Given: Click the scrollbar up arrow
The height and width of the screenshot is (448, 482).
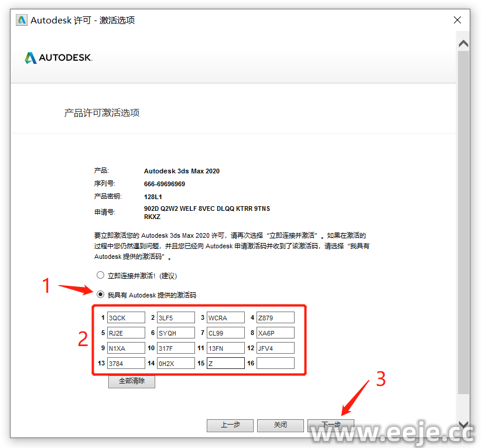Looking at the screenshot, I should [463, 44].
